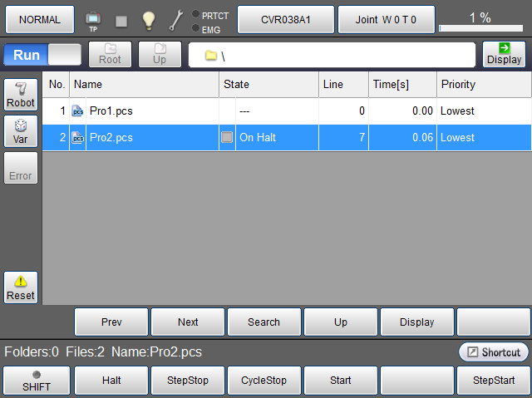Image resolution: width=532 pixels, height=398 pixels.
Task: Click the light bulb status icon
Action: point(149,20)
